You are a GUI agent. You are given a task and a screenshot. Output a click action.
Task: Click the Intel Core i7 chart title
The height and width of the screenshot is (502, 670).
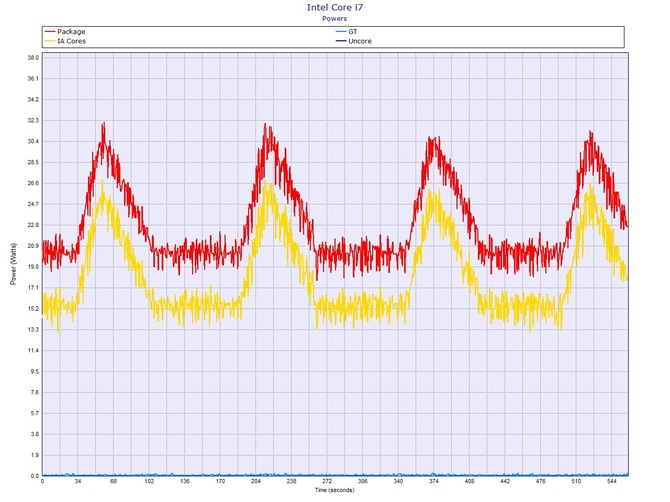coord(335,7)
